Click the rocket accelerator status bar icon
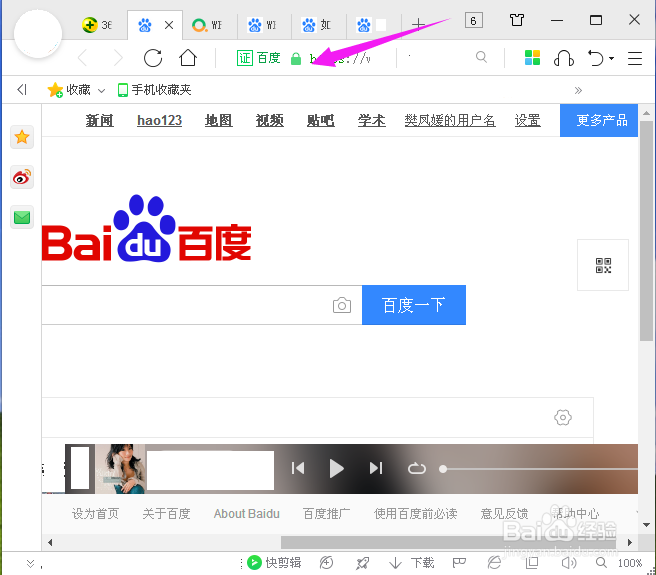Viewport: 656px width, 575px height. pos(362,563)
